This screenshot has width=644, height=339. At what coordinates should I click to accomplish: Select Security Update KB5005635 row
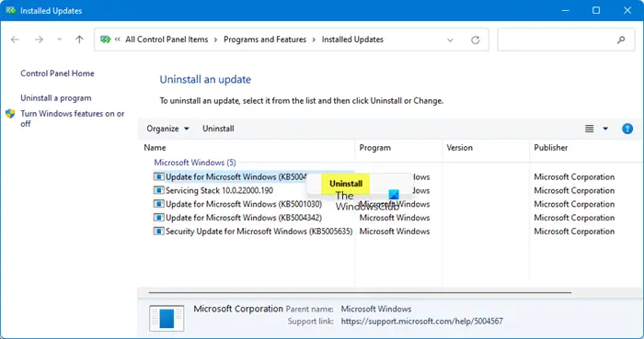coord(259,232)
